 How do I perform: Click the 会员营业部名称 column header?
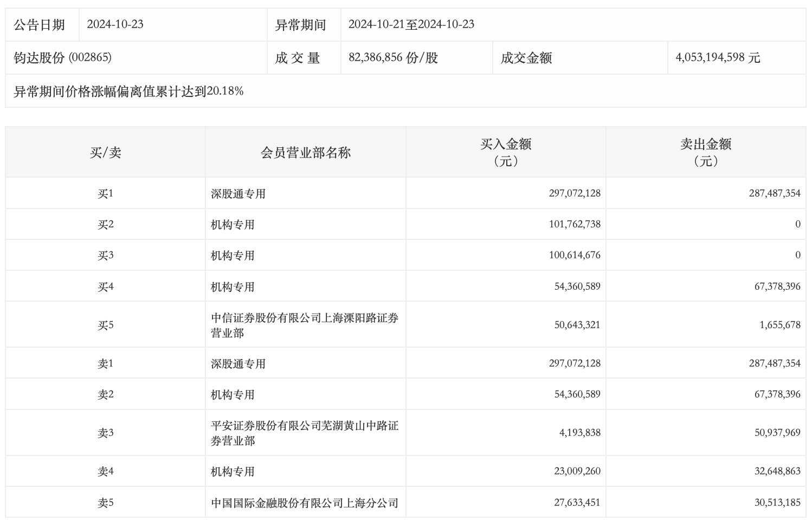tap(305, 153)
